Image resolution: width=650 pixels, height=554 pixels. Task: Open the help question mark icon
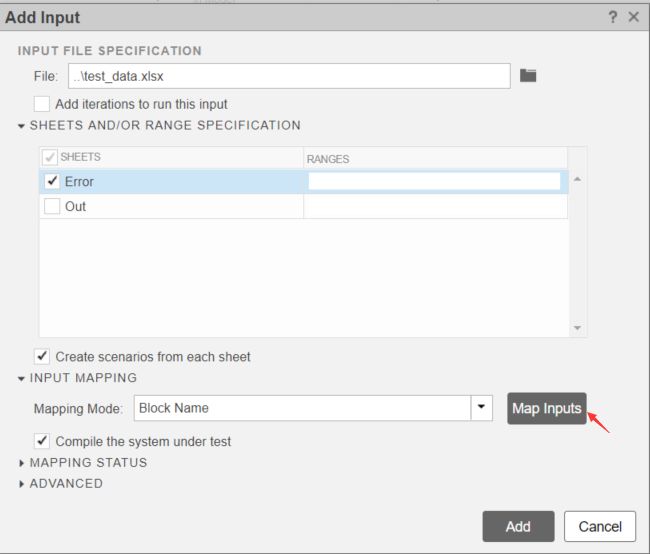tap(612, 17)
